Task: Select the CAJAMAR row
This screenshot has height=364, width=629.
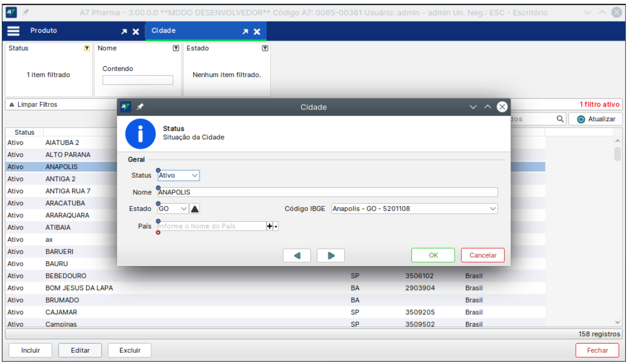Action: point(275,312)
